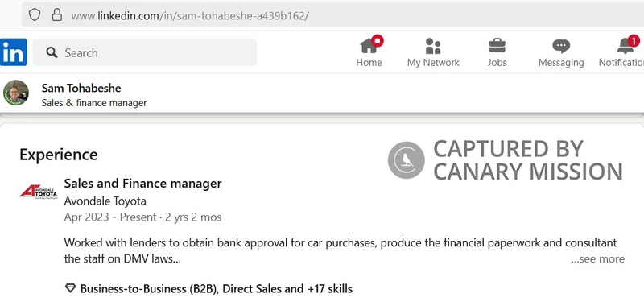644x306 pixels.
Task: Click the diamond skills icon
Action: (70, 288)
